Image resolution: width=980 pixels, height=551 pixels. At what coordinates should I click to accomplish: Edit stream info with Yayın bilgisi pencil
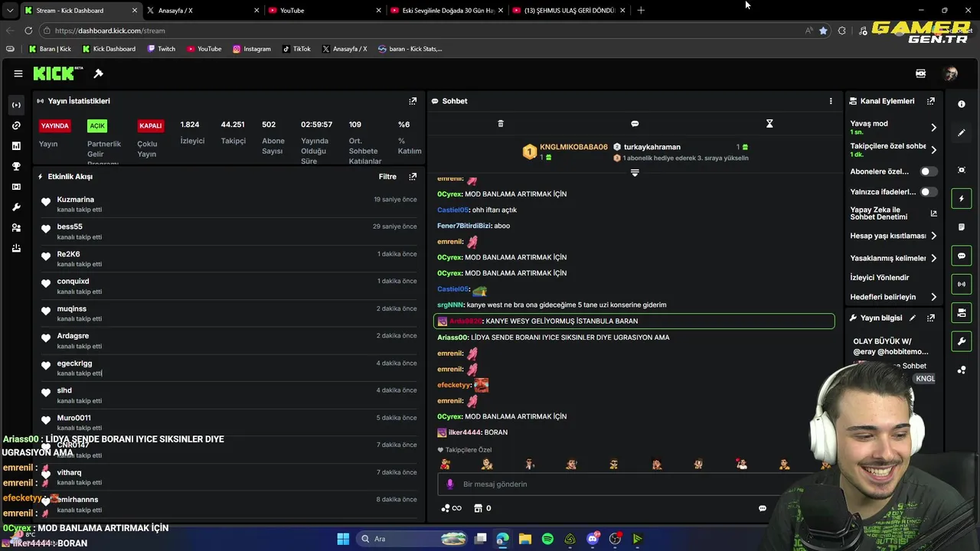[912, 318]
